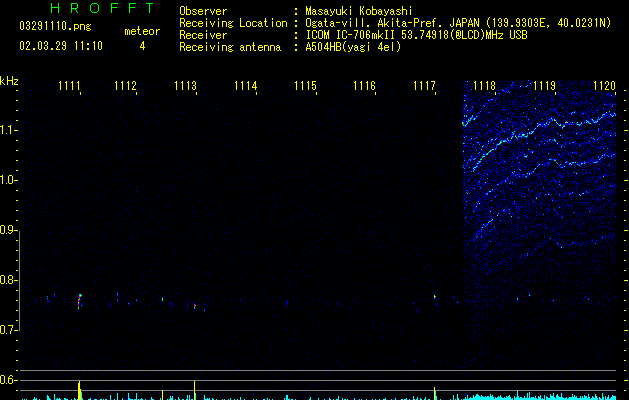Click time axis label 1115
The width and height of the screenshot is (629, 400).
[305, 86]
